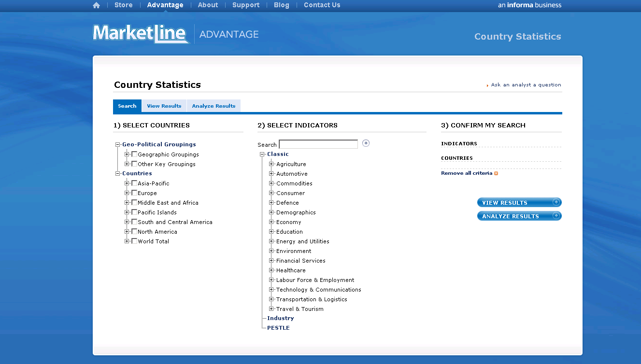Expand the Commodities indicator node
This screenshot has width=641, height=364.
[x=271, y=183]
